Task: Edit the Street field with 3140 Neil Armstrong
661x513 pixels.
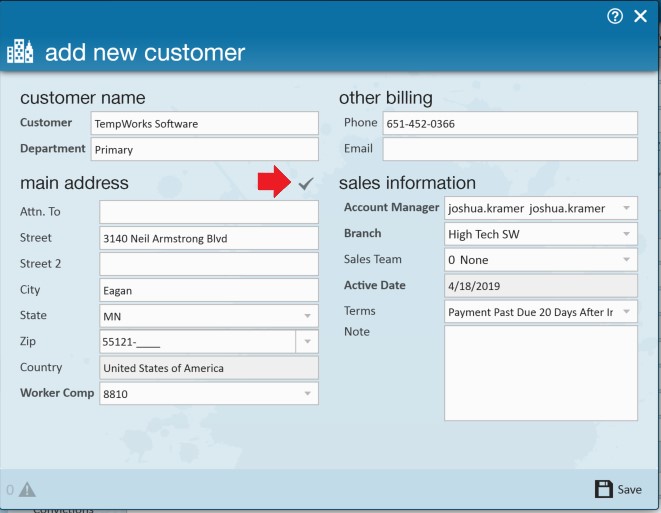Action: point(209,238)
